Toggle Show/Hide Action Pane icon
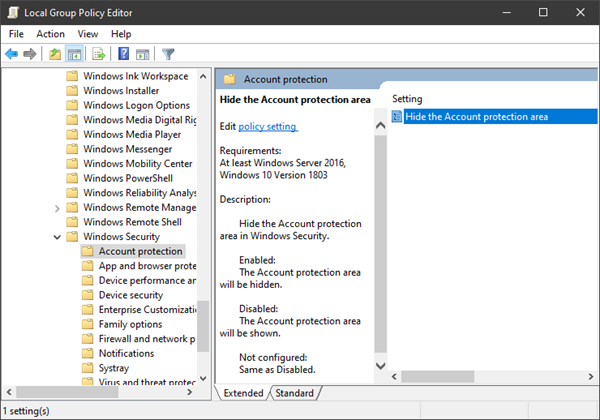The image size is (600, 420). point(143,54)
